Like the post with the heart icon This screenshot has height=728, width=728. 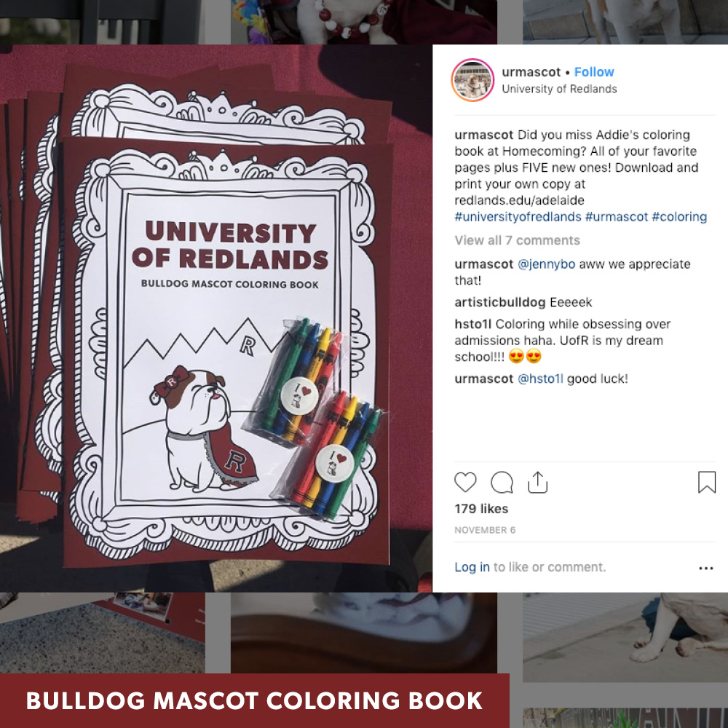pyautogui.click(x=465, y=482)
